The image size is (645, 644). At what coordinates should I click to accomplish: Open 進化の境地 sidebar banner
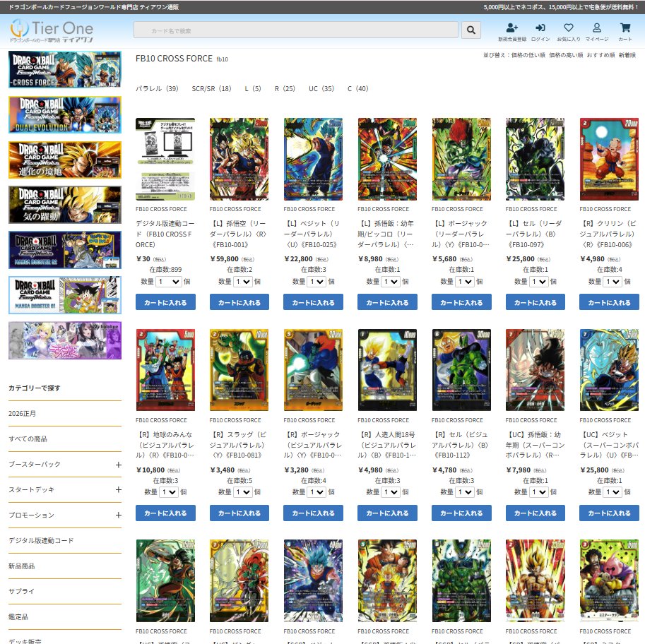point(65,160)
